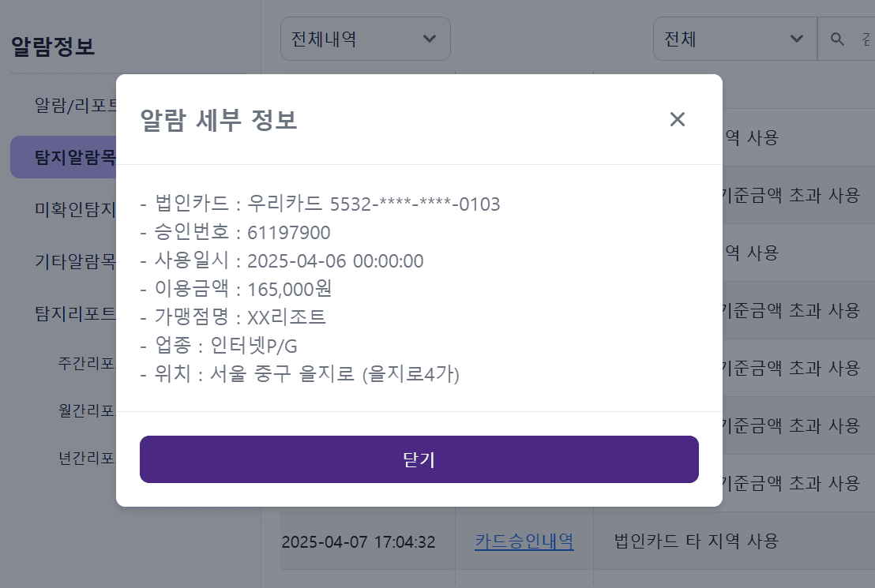Click the search input beside the magnifier
This screenshot has height=588, width=875.
[x=865, y=38]
